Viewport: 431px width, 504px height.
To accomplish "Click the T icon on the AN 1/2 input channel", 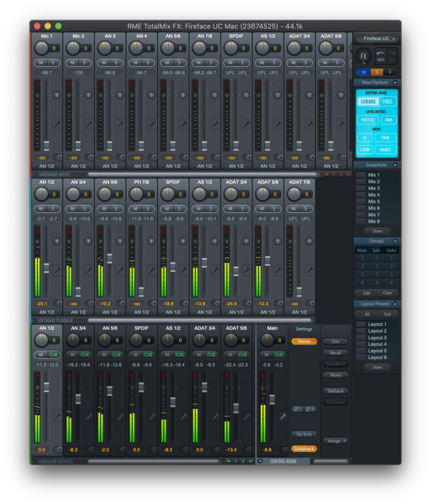I will click(58, 241).
